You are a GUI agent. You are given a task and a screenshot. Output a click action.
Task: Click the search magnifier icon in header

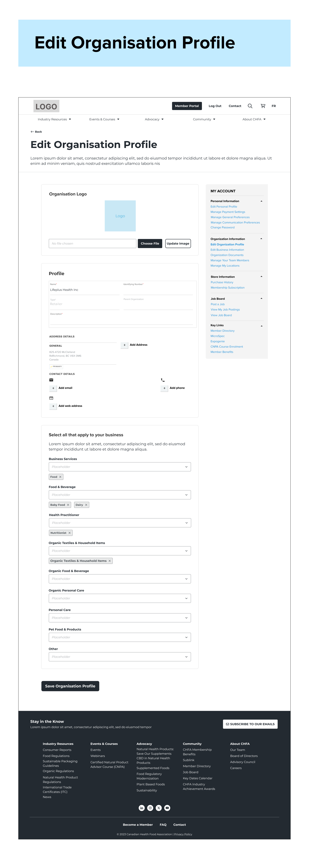pos(250,106)
